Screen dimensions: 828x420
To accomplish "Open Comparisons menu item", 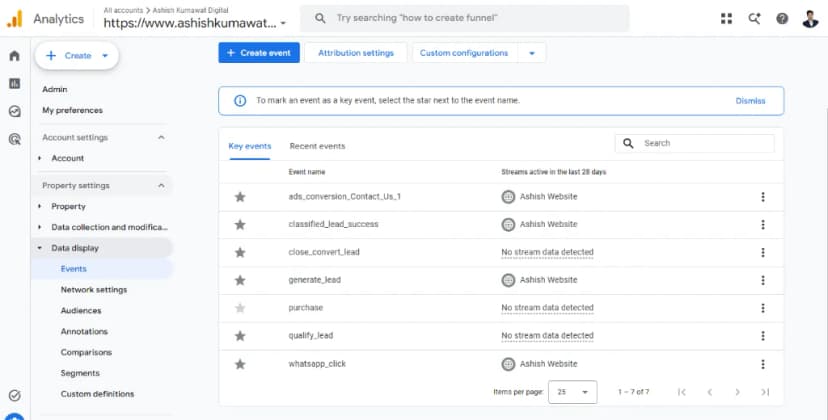I will click(86, 352).
